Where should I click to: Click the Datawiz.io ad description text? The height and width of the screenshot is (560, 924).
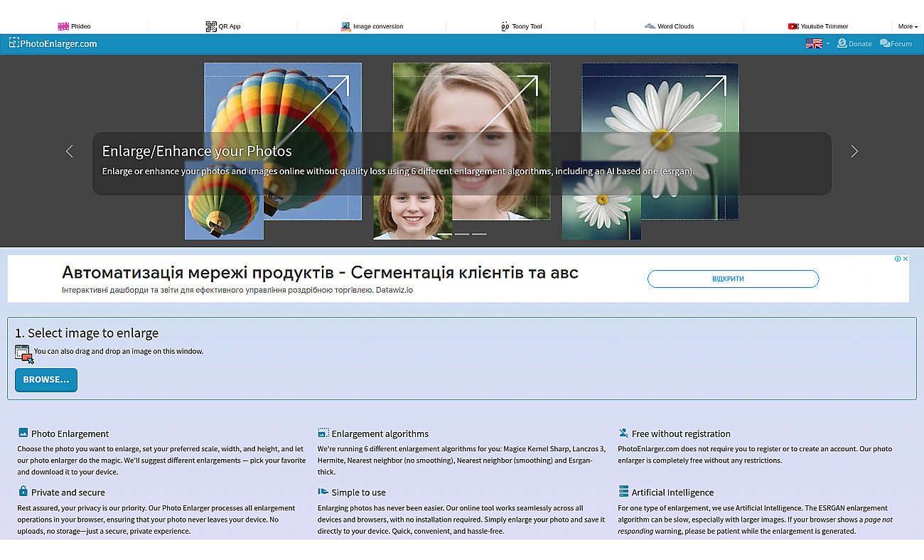pos(239,290)
